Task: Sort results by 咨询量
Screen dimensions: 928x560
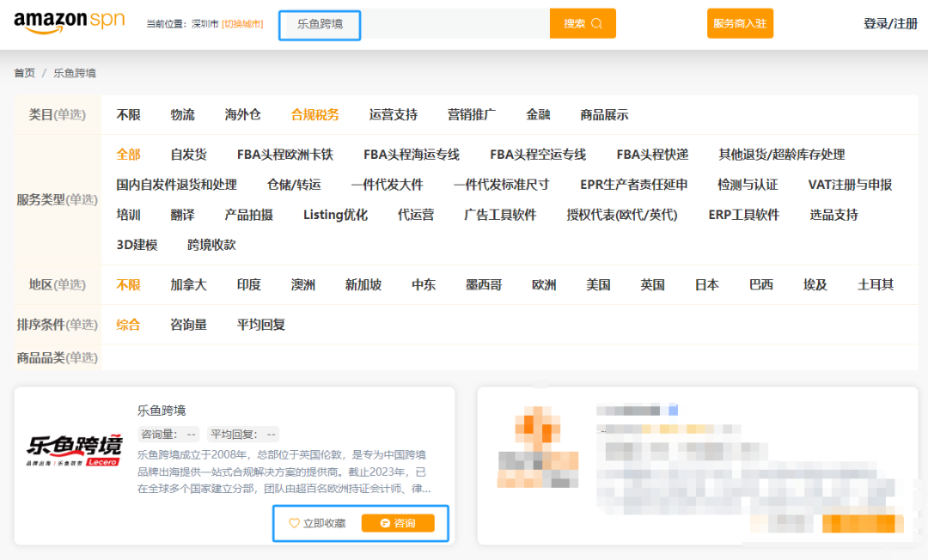Action: tap(188, 325)
